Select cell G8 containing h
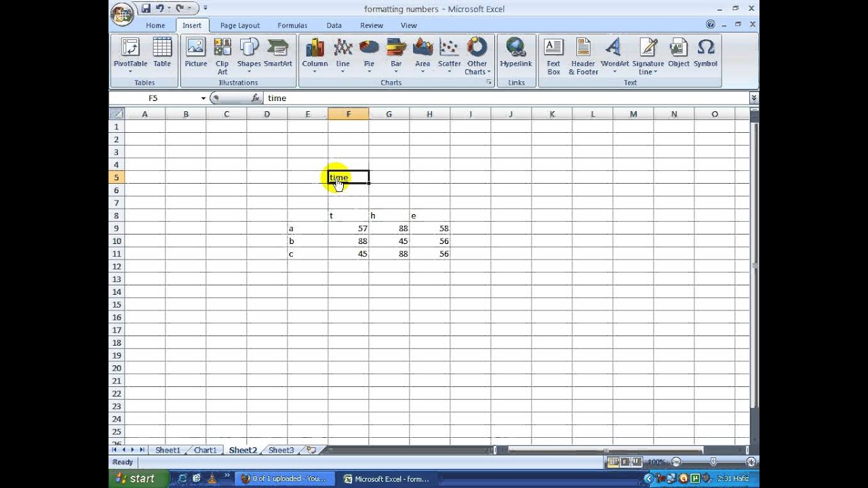 389,216
